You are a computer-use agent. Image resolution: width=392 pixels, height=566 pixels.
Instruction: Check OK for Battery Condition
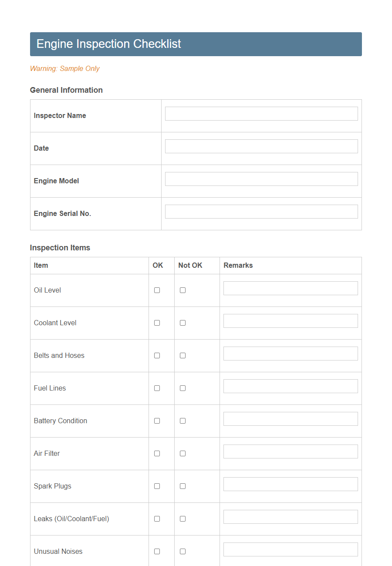click(x=157, y=421)
